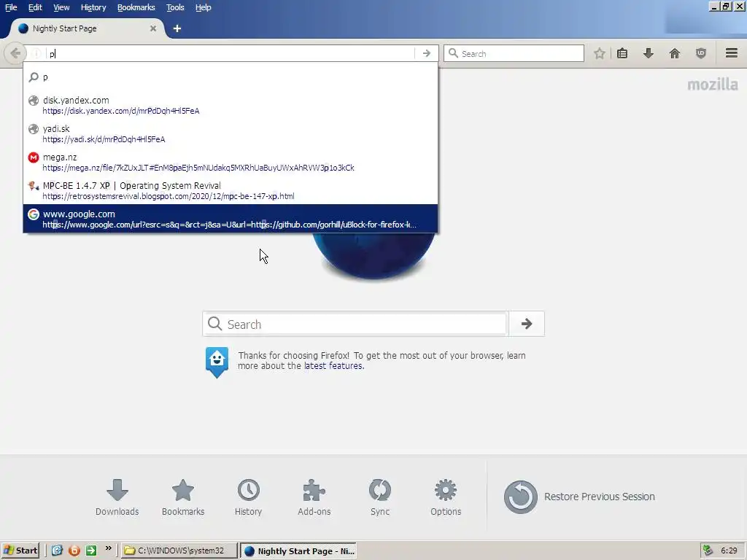Open the downloads arrow toolbar icon
Screen dimensions: 747x560
pos(648,53)
